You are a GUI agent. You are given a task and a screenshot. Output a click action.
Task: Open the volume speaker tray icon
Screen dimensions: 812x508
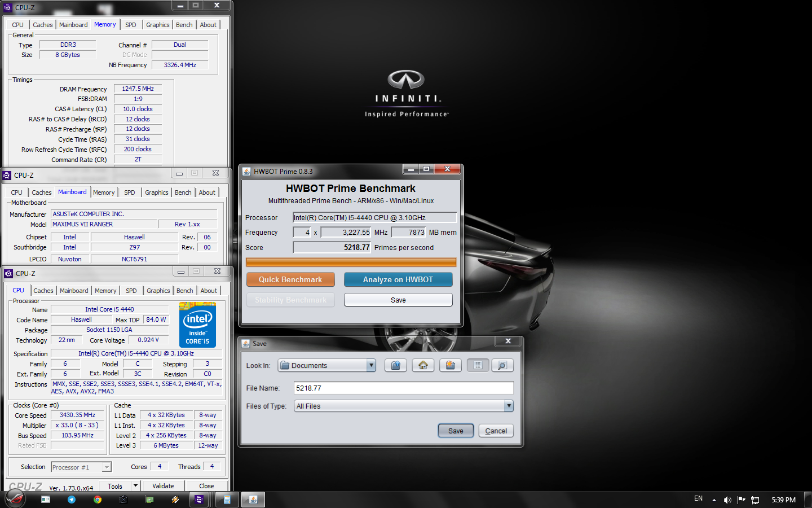tap(727, 500)
